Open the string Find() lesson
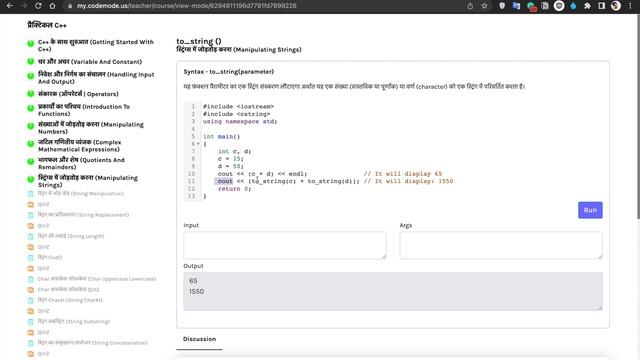640x360 pixels. [x=50, y=257]
